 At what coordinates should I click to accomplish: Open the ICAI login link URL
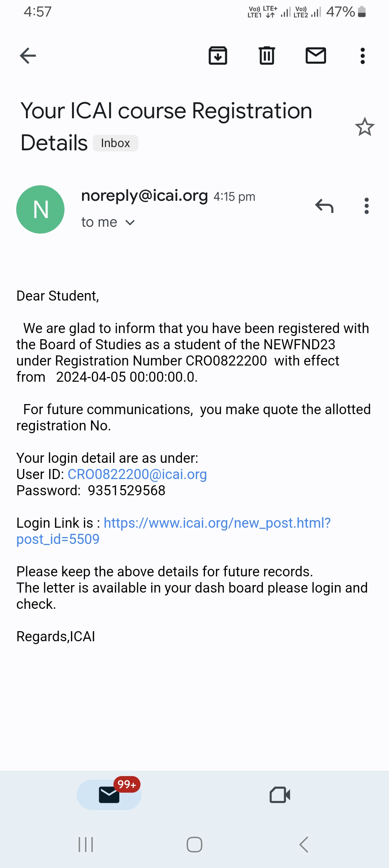coord(217,523)
